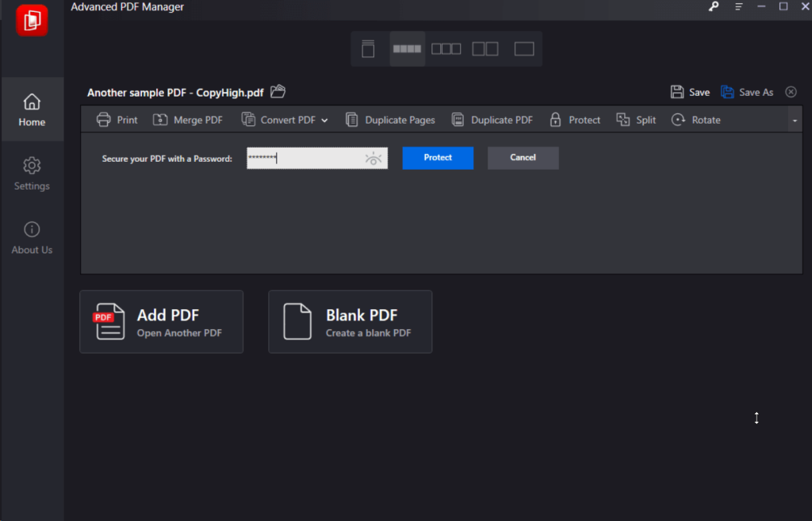The image size is (812, 521).
Task: Select the single large page view
Action: click(524, 48)
